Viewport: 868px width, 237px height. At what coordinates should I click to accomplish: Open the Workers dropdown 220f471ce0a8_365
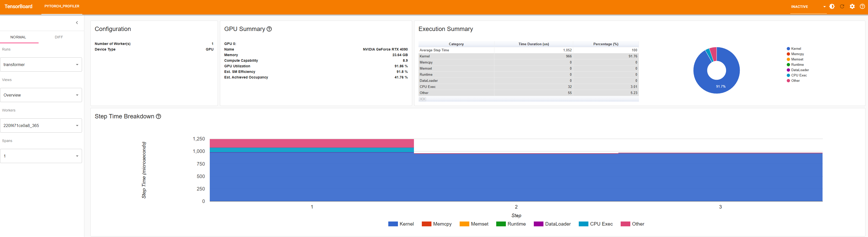coord(41,125)
